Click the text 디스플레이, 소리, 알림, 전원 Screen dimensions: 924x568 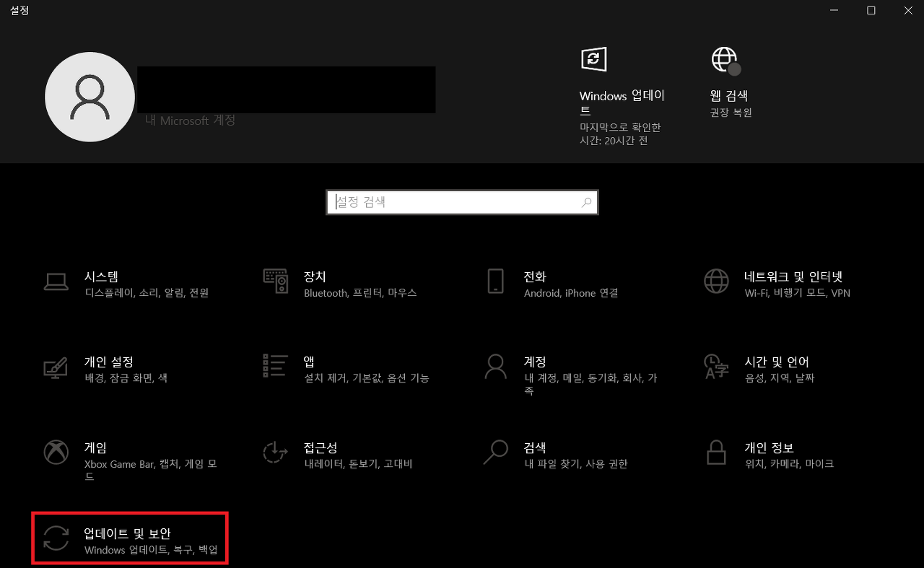(147, 293)
